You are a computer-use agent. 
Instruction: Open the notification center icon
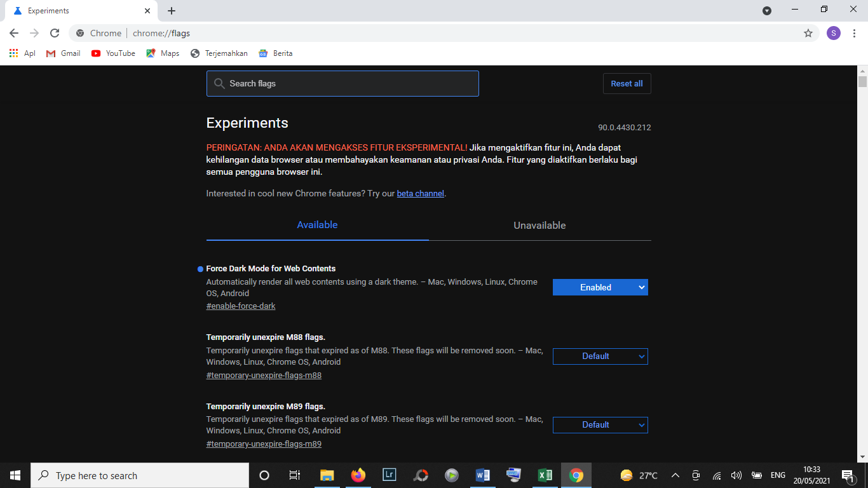pos(848,475)
